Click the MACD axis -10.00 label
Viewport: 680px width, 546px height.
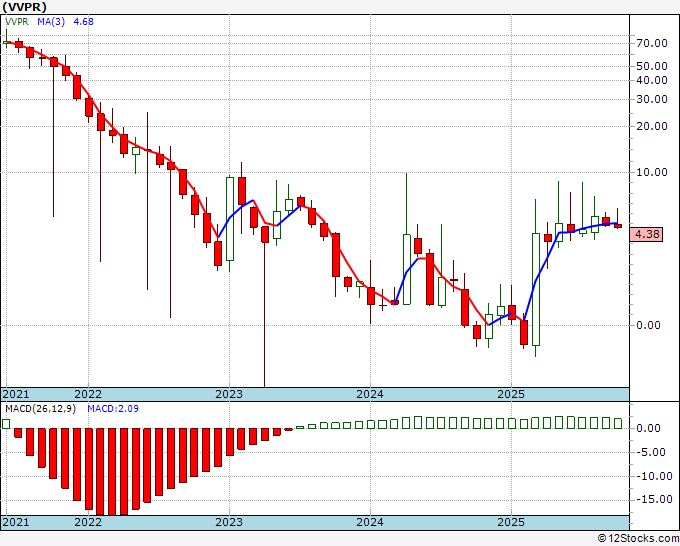[x=653, y=476]
